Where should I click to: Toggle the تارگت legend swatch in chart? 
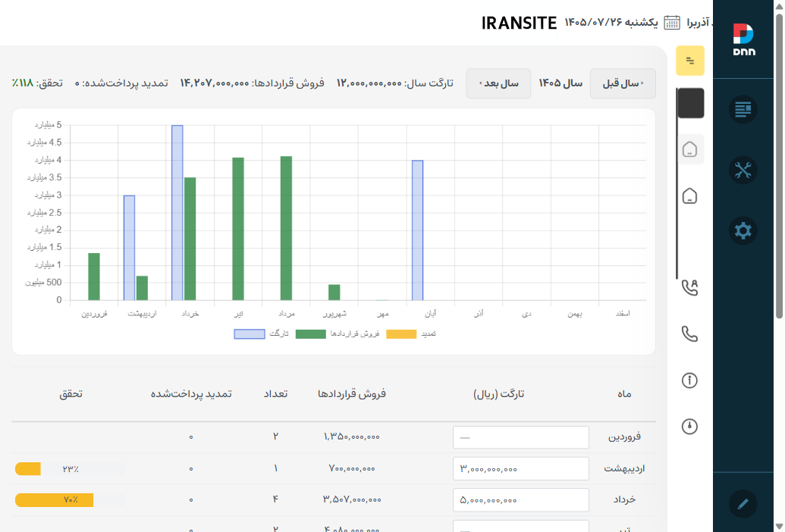tap(250, 334)
